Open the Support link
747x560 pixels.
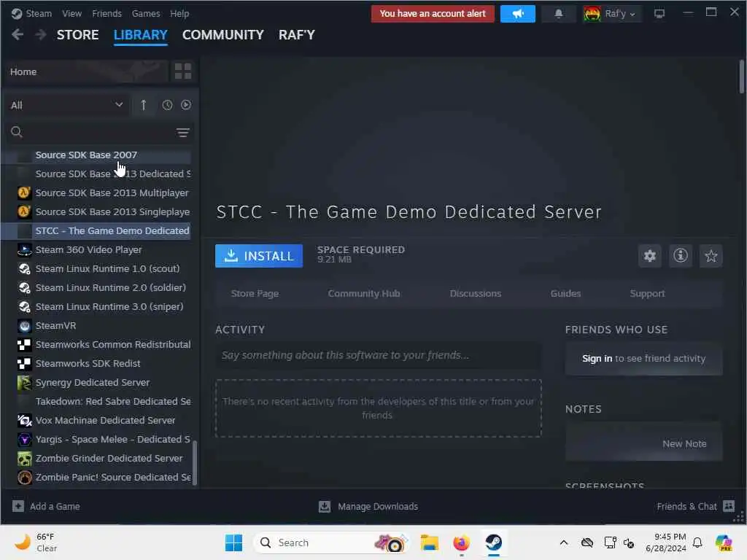point(647,293)
